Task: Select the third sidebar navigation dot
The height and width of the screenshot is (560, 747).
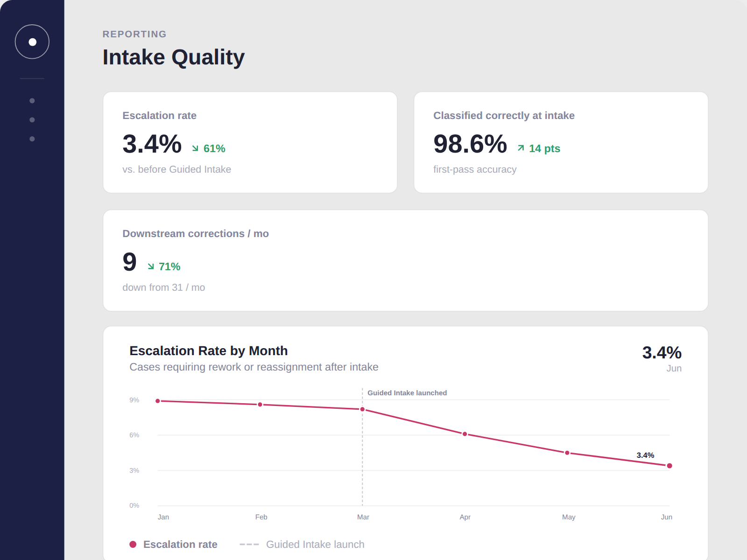Action: click(32, 139)
